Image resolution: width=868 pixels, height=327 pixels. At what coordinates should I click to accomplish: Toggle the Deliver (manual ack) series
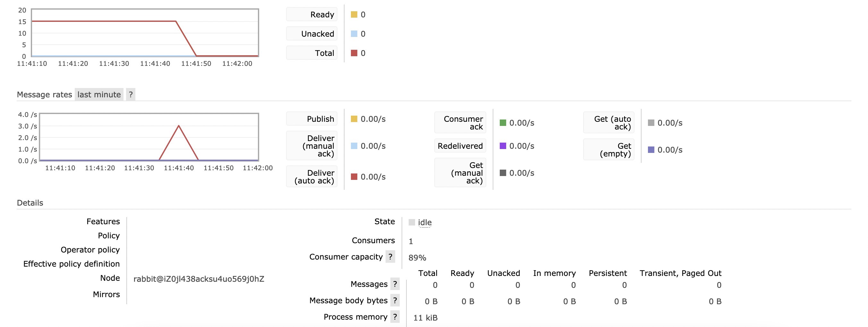pyautogui.click(x=312, y=146)
